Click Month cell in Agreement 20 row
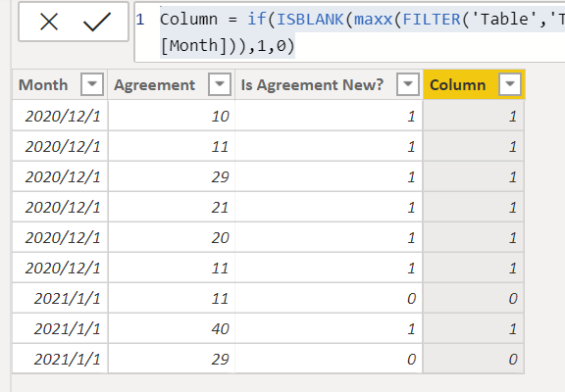 point(60,237)
